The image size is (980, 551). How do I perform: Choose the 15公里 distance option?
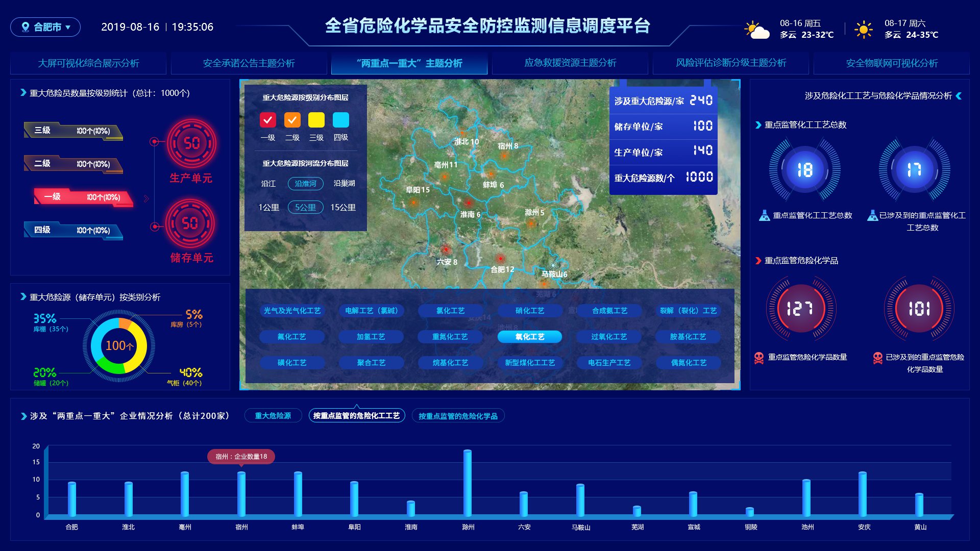coord(343,208)
